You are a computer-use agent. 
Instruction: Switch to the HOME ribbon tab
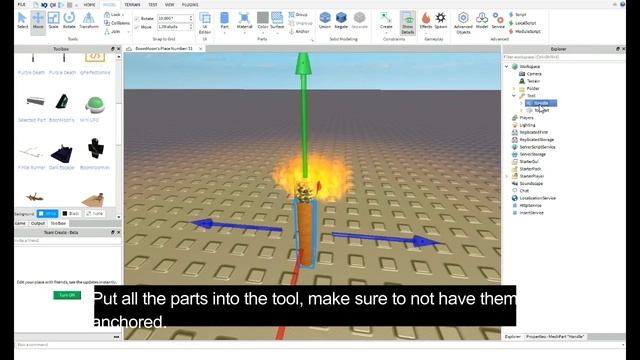pyautogui.click(x=89, y=4)
